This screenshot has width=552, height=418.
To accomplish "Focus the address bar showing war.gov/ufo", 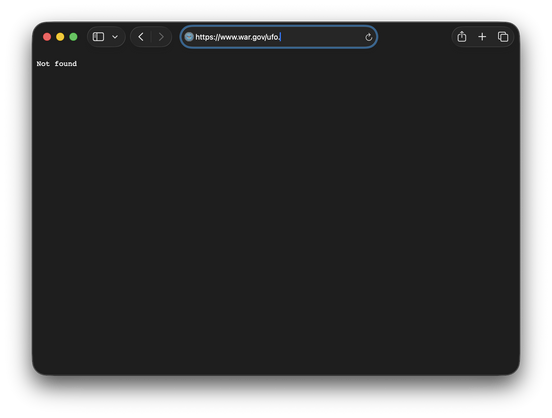I will (x=278, y=37).
